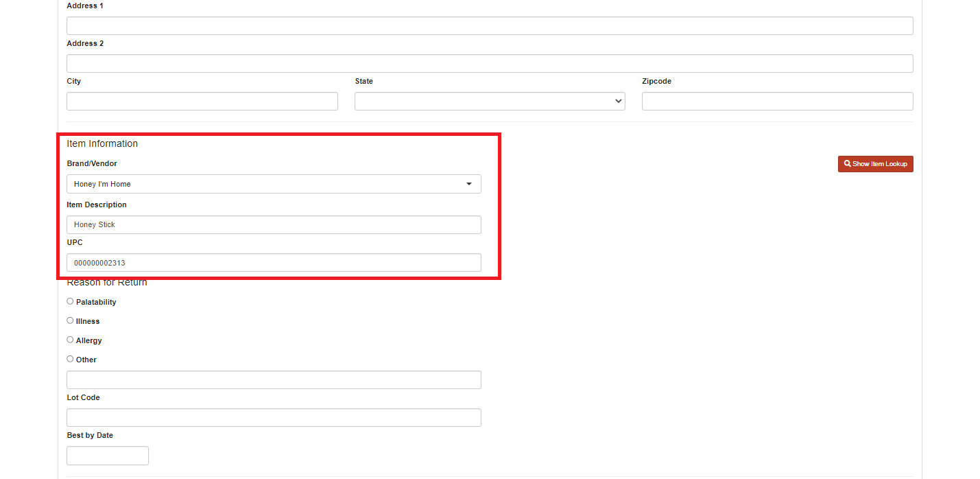The width and height of the screenshot is (980, 479).
Task: Select the Allergy radio option
Action: pyautogui.click(x=70, y=340)
